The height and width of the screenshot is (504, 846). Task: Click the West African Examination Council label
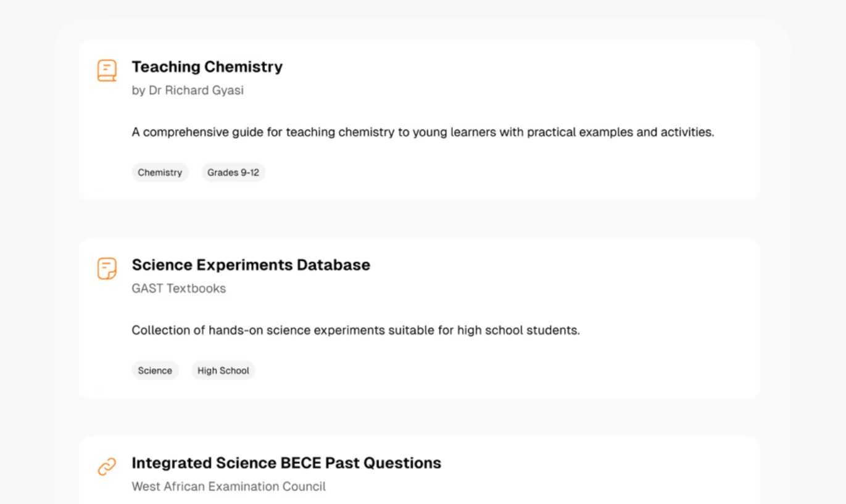[228, 487]
